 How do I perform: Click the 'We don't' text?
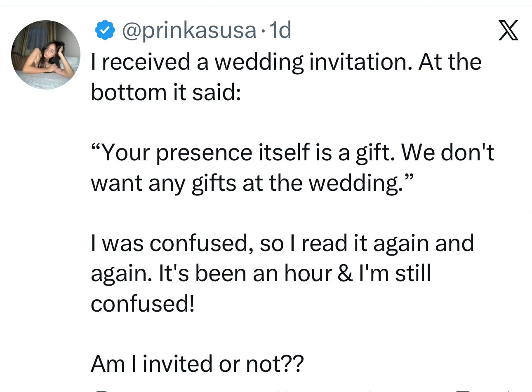tap(447, 153)
